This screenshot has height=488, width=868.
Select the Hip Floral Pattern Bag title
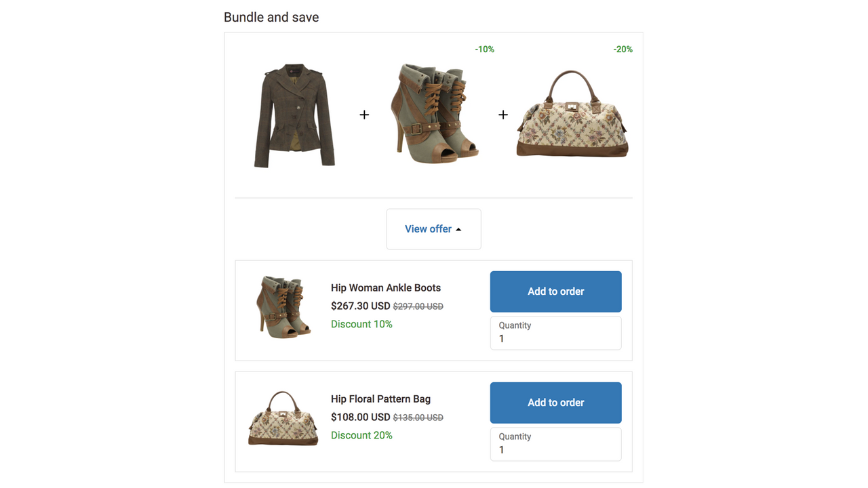(380, 399)
